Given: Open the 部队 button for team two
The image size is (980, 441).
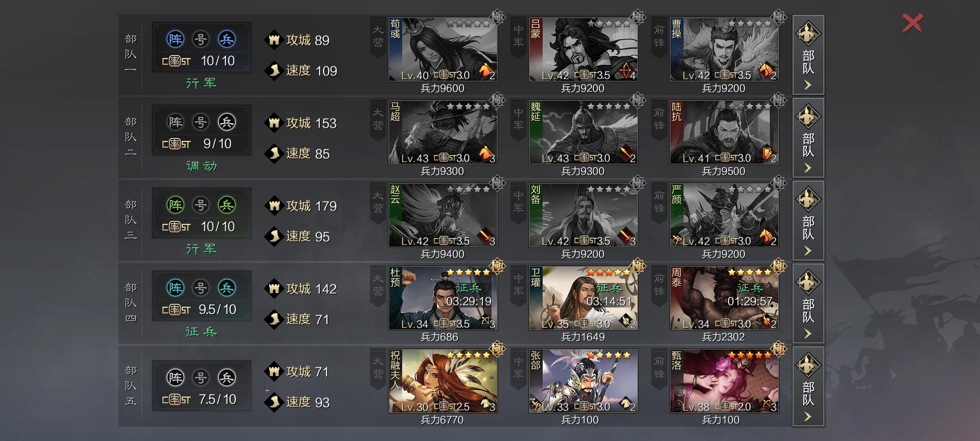Looking at the screenshot, I should (x=808, y=138).
